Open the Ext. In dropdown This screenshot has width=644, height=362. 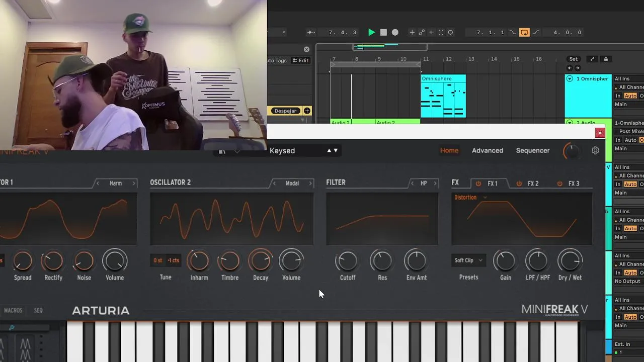click(x=629, y=344)
